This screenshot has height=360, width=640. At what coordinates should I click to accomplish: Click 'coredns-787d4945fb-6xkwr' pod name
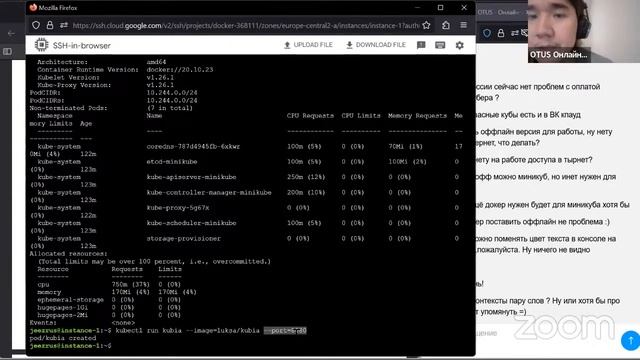(193, 147)
